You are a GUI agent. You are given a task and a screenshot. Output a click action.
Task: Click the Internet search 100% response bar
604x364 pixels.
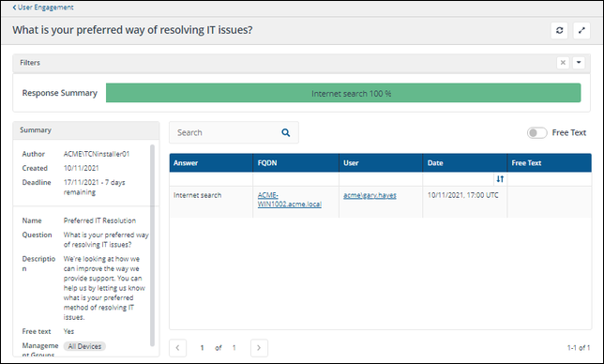[x=343, y=93]
